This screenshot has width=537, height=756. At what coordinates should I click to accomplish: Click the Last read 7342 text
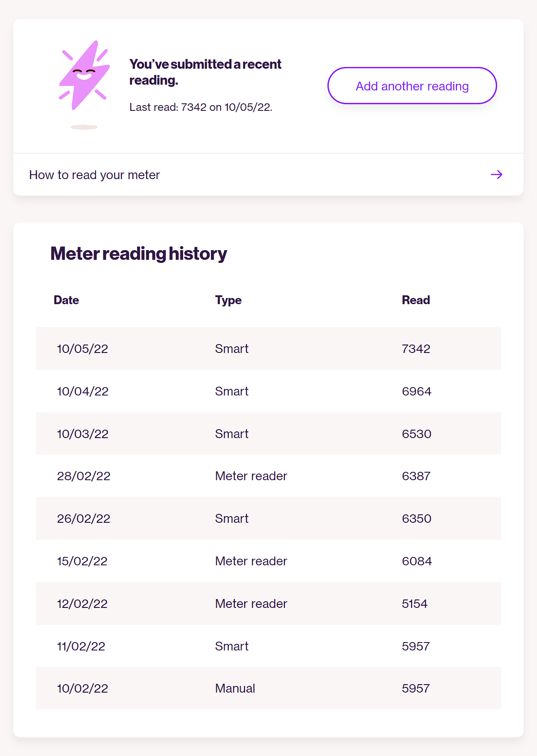point(201,107)
